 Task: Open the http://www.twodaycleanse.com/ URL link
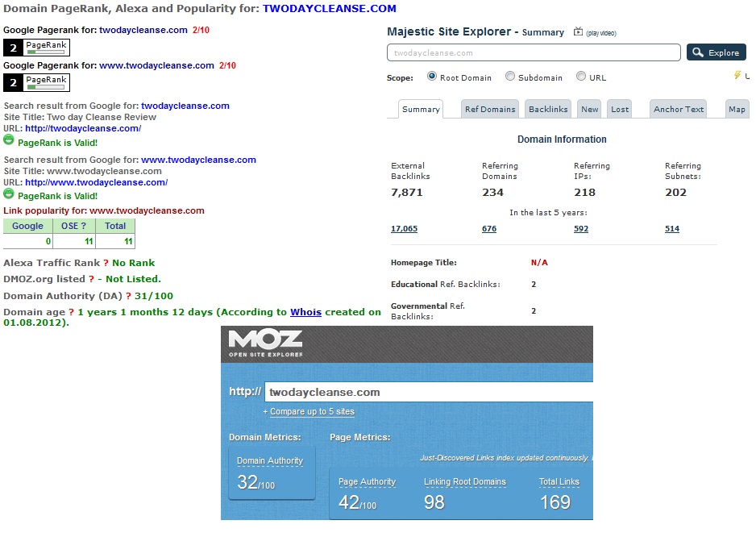coord(97,182)
